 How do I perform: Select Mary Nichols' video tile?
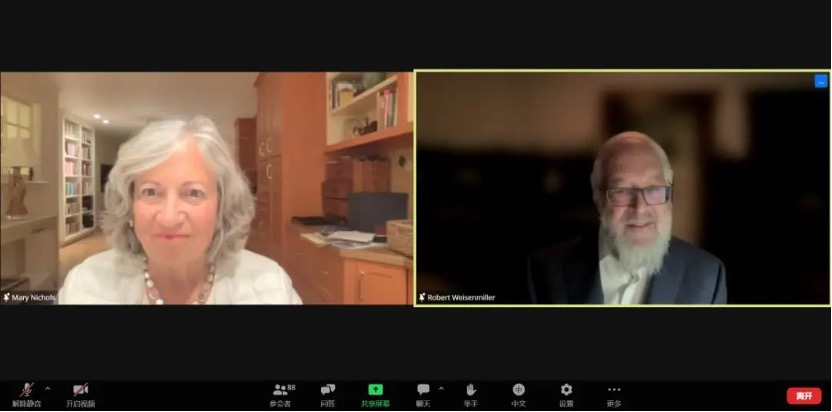click(x=206, y=188)
